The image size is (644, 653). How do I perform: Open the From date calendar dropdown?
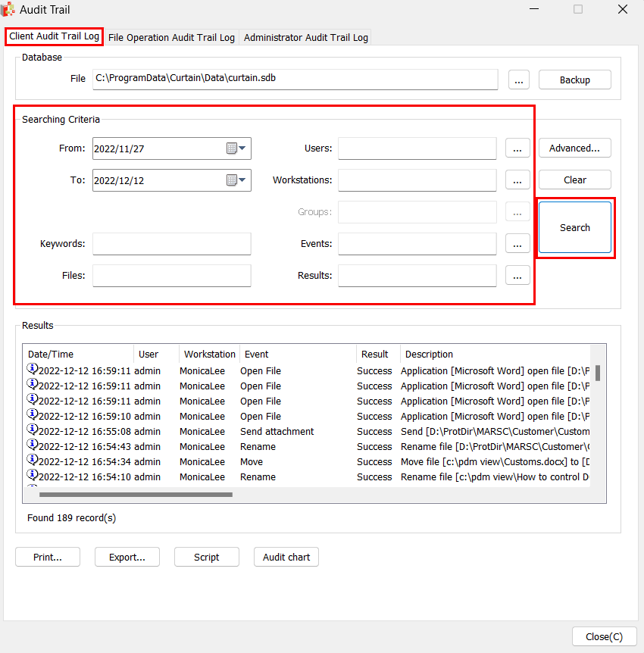pyautogui.click(x=236, y=148)
